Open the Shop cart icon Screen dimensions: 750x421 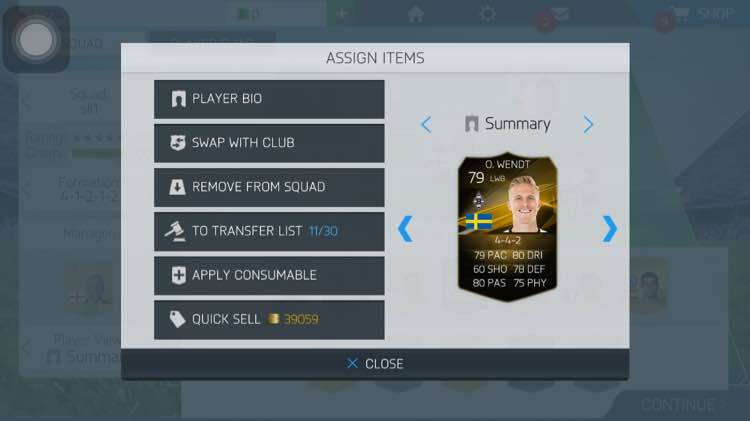(682, 13)
